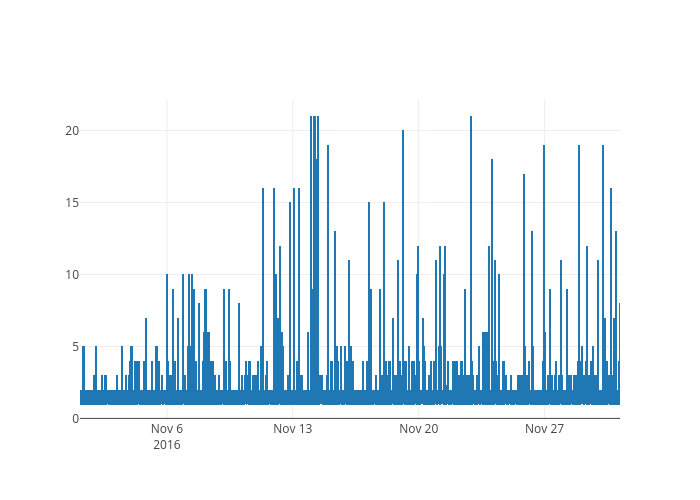Click the lone 21-high bar after Nov 20

tap(471, 250)
